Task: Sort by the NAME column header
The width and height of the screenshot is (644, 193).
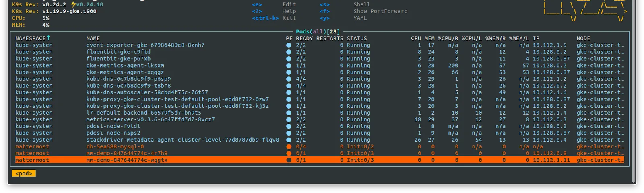Action: pos(93,39)
